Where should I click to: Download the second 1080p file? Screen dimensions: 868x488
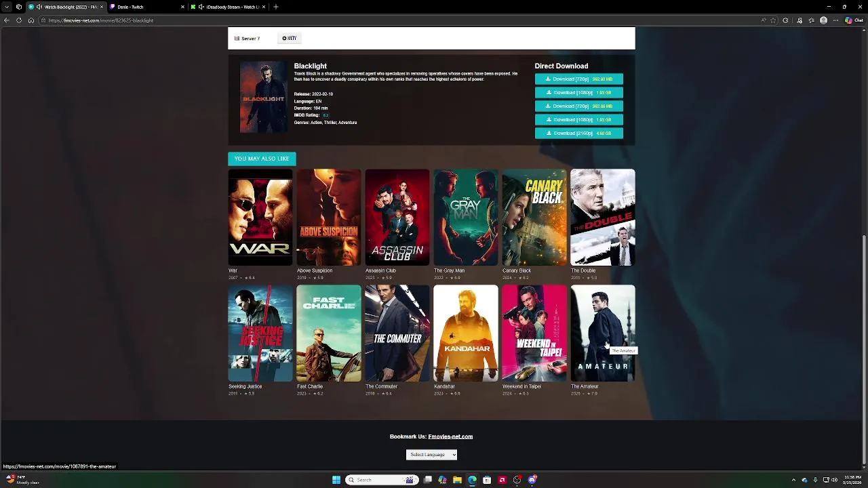click(579, 120)
